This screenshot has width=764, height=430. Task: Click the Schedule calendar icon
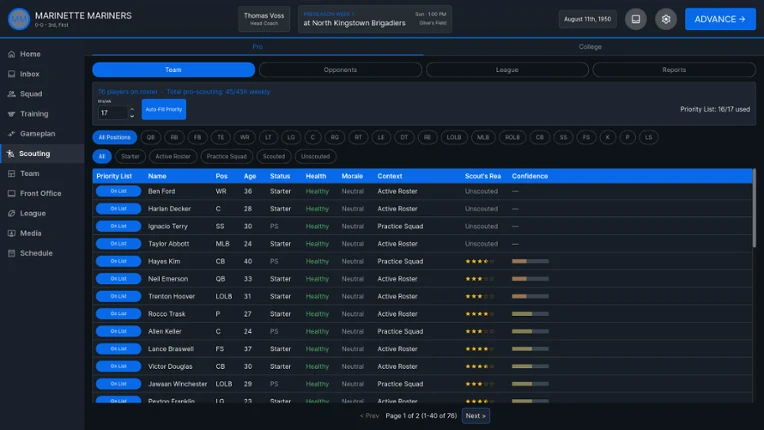(x=12, y=253)
